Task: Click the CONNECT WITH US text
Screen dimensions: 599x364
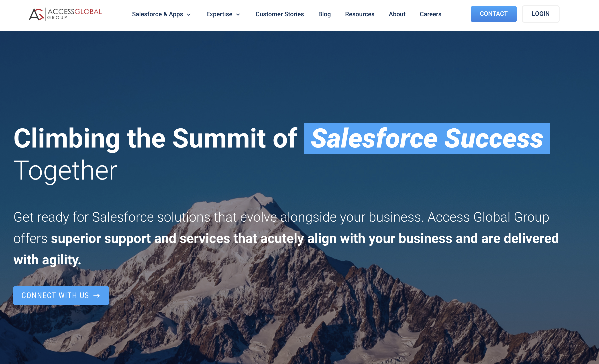Action: pyautogui.click(x=55, y=295)
